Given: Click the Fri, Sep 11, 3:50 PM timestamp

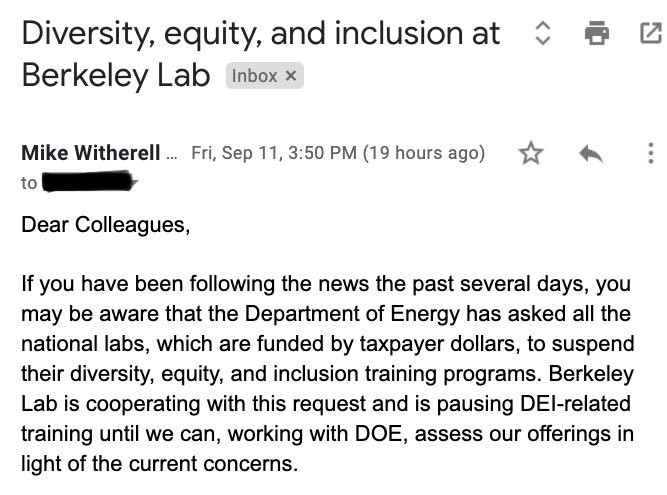Looking at the screenshot, I should click(273, 153).
